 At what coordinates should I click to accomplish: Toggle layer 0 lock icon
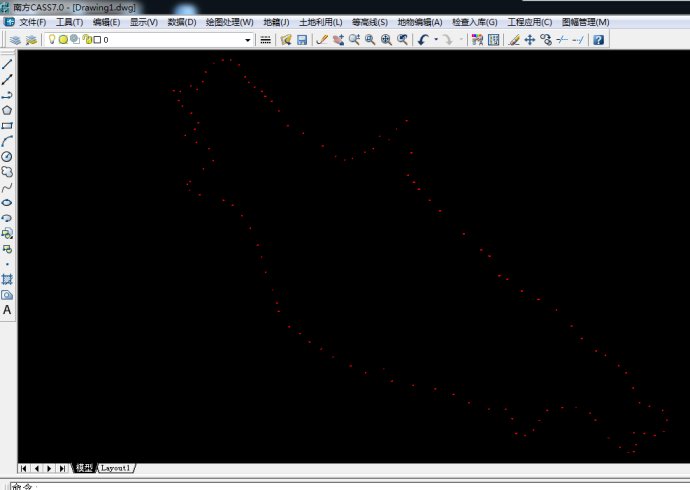coord(86,40)
